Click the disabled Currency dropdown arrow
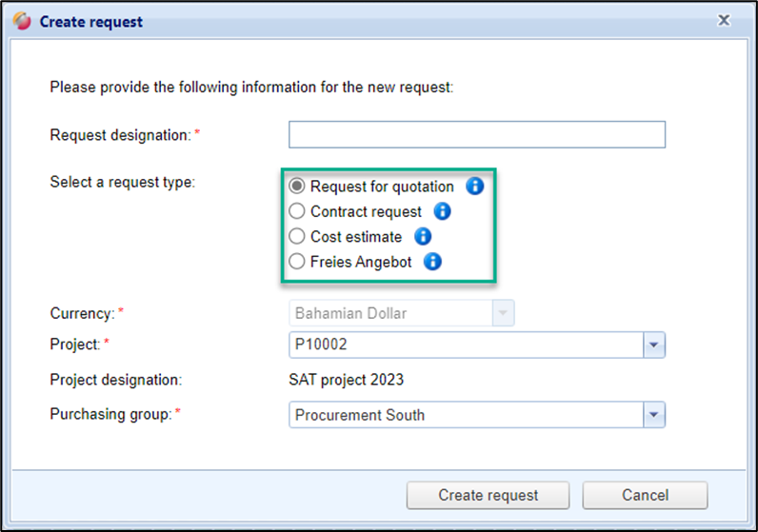758x532 pixels. click(503, 313)
